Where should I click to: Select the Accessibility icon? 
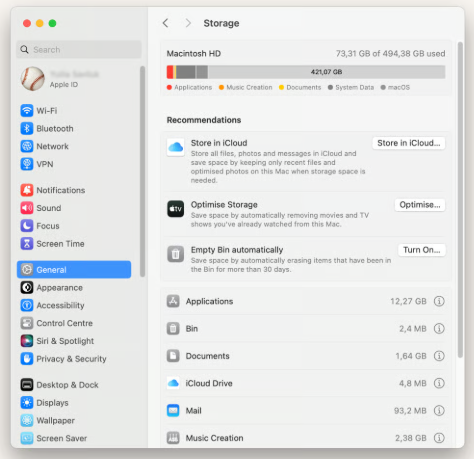click(27, 305)
